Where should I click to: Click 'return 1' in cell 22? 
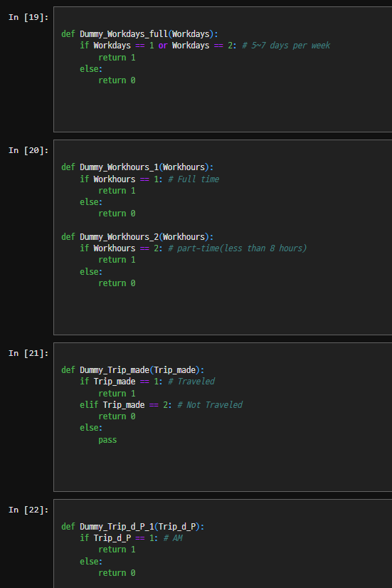coord(117,550)
